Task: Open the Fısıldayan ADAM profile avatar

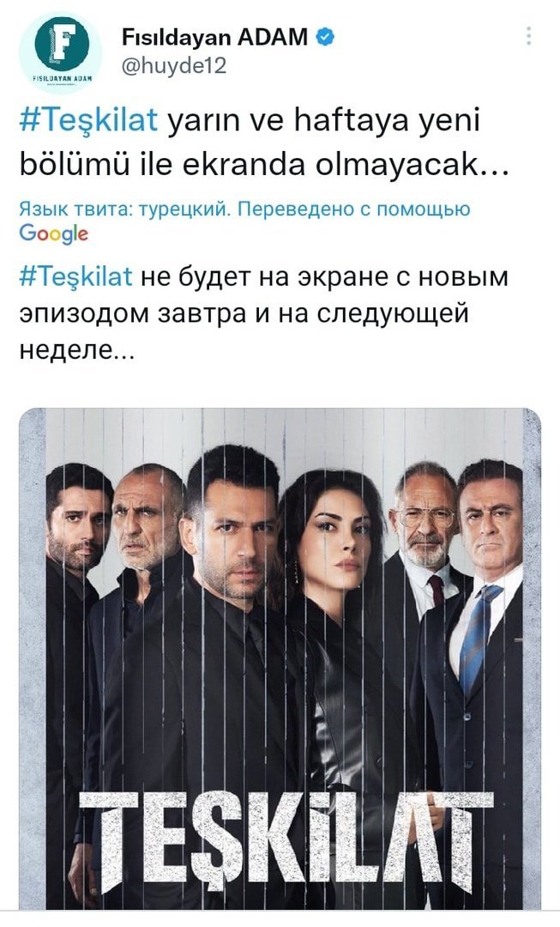Action: point(61,51)
